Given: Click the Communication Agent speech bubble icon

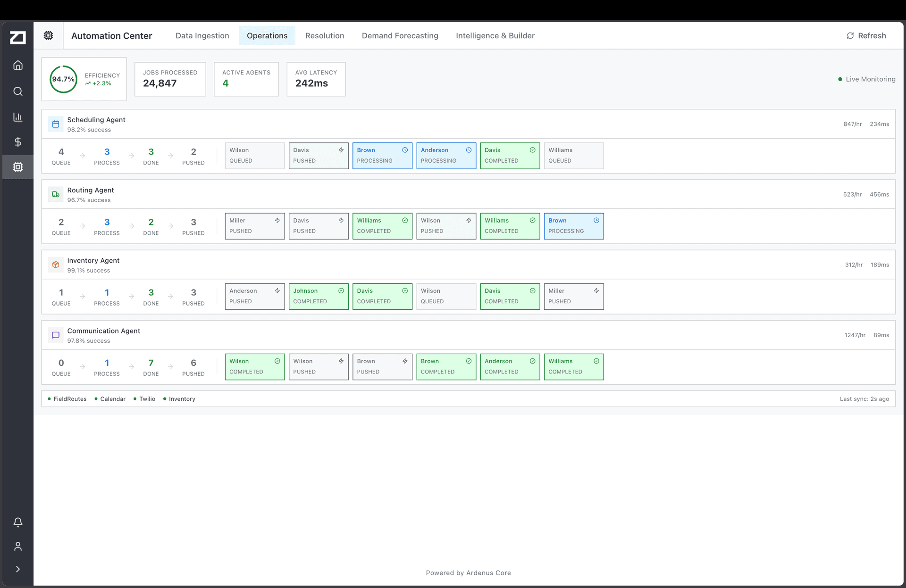Looking at the screenshot, I should coord(56,335).
